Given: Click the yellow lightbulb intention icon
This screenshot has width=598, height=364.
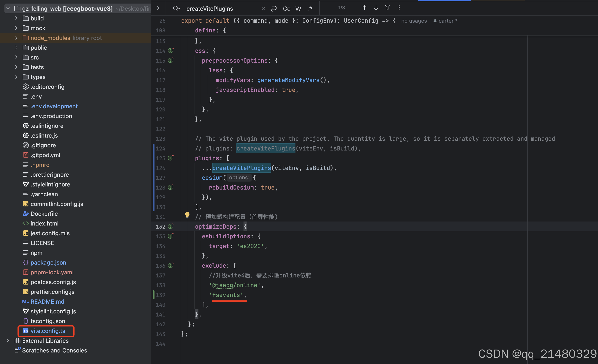Looking at the screenshot, I should 187,215.
